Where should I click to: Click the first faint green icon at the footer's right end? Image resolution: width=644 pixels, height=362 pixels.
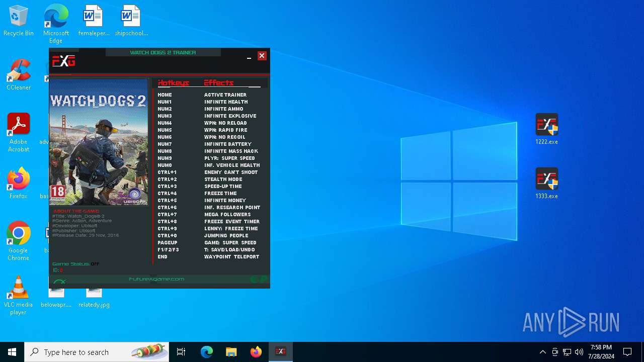254,279
